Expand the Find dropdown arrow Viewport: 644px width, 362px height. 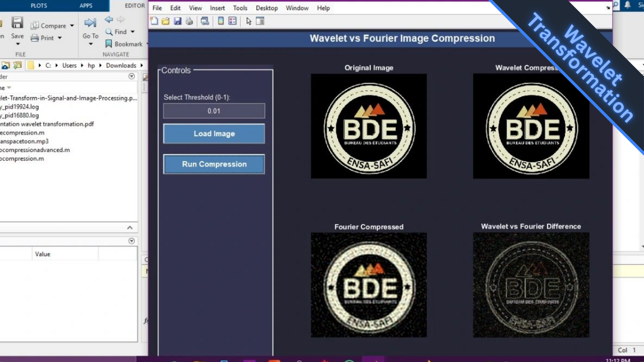(x=133, y=32)
